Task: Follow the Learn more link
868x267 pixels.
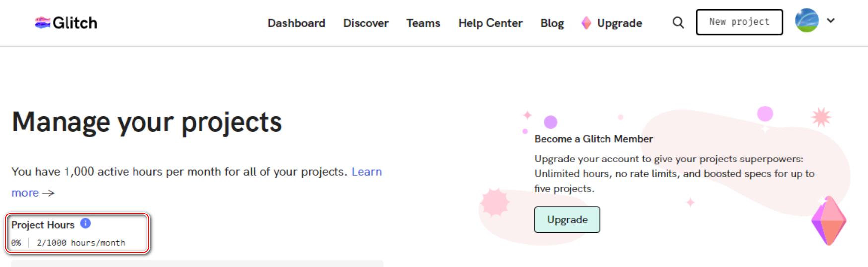Action: tap(367, 172)
